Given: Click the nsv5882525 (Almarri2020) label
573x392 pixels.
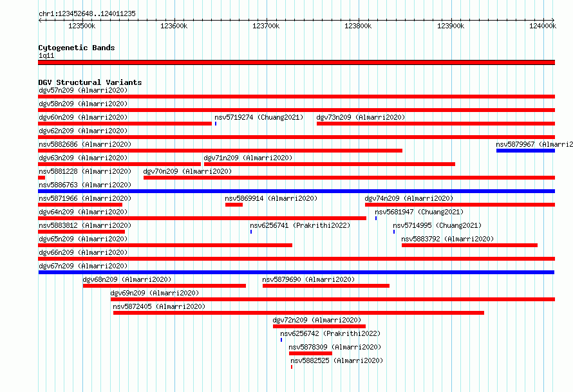Looking at the screenshot, I should (x=337, y=360).
